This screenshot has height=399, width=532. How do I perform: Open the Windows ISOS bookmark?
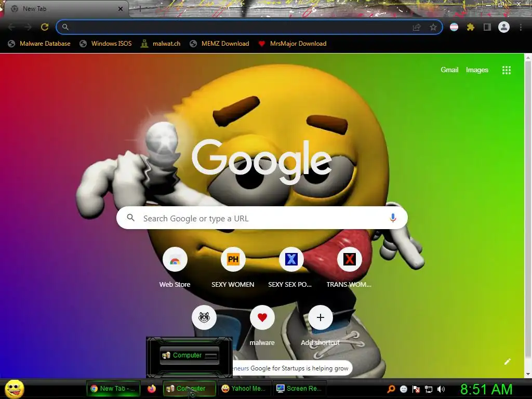(105, 44)
